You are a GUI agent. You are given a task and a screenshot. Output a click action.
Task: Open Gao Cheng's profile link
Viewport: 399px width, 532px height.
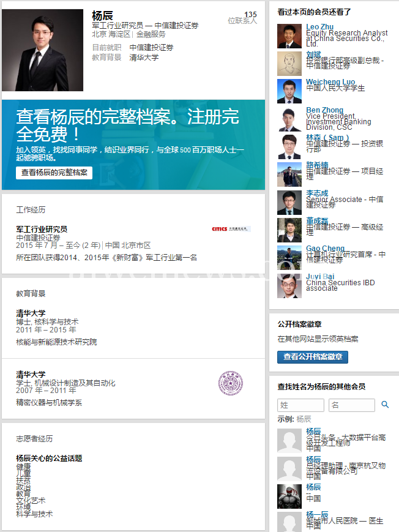click(325, 249)
